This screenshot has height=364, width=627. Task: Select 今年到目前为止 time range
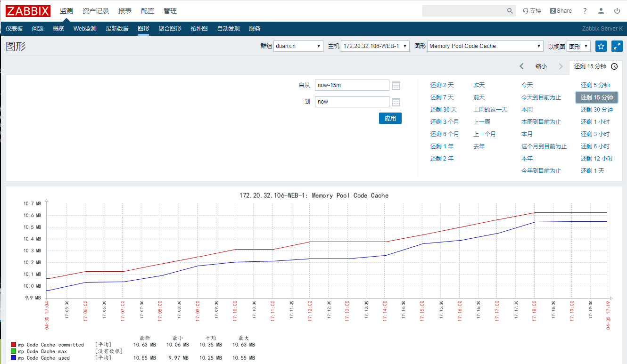[541, 171]
